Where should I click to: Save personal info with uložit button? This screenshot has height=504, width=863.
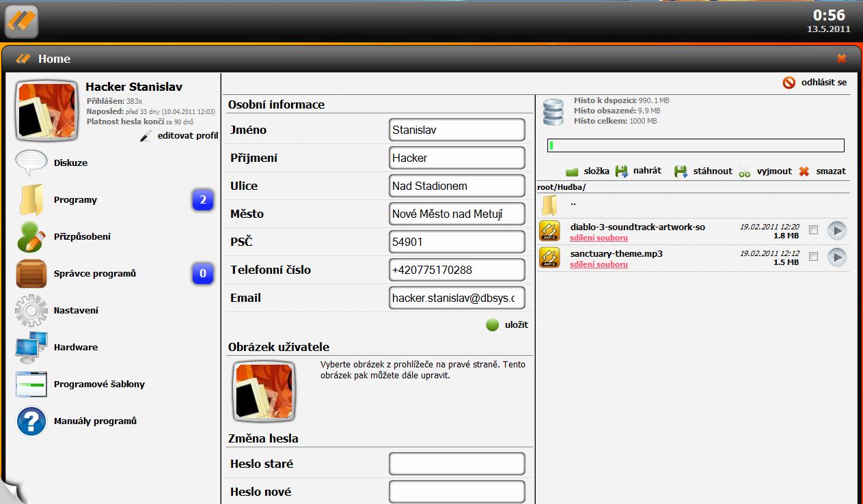pos(508,325)
